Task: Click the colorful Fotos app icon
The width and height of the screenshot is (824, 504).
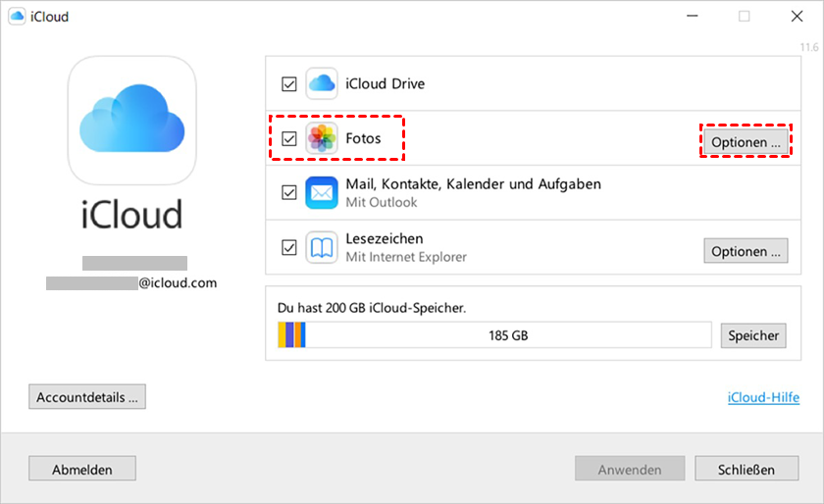Action: (x=322, y=139)
